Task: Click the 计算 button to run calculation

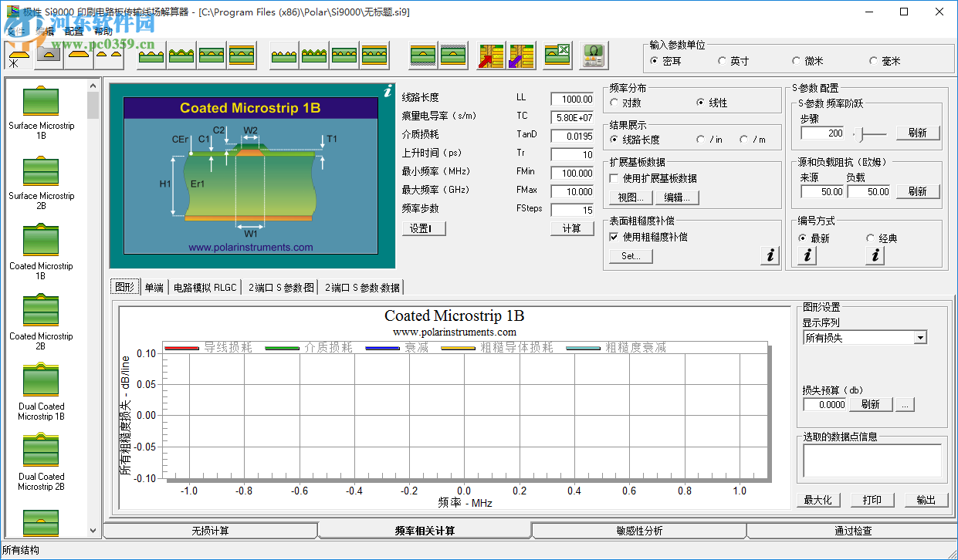Action: [x=572, y=228]
